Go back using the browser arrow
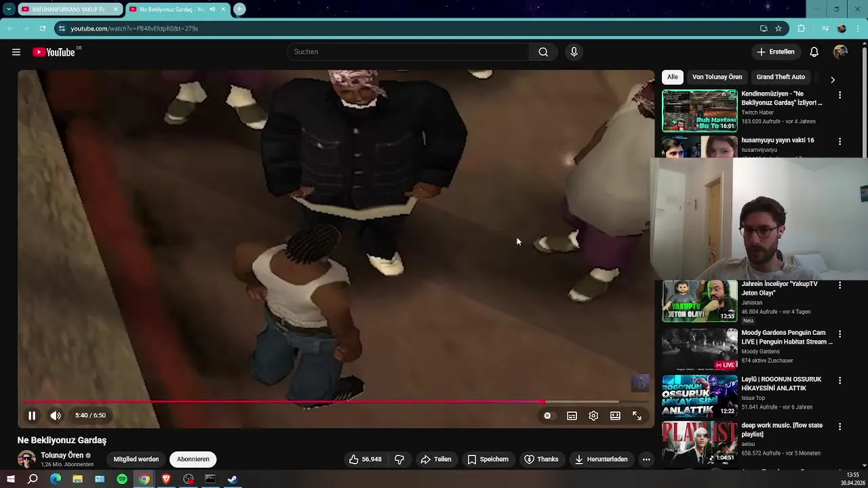 10,28
